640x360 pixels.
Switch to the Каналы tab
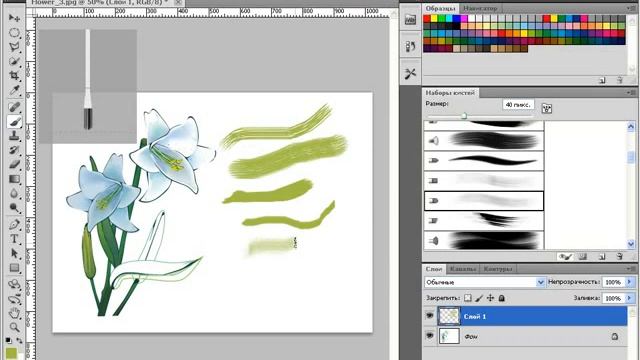463,269
